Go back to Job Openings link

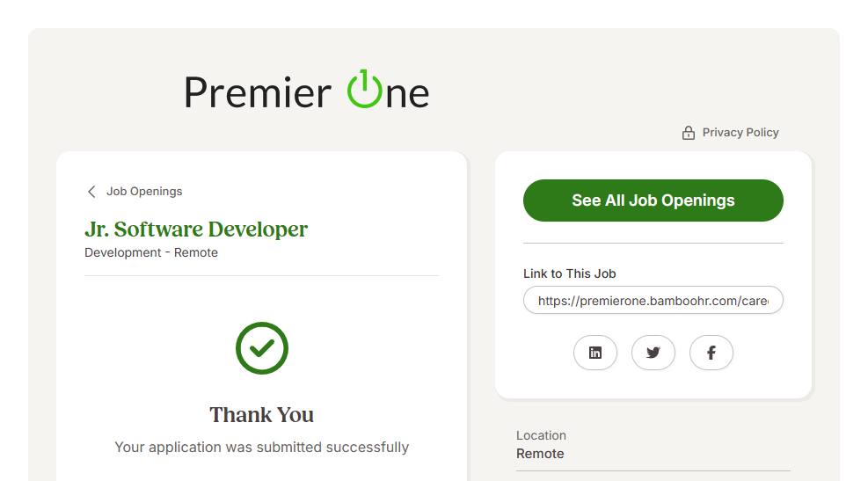(x=144, y=192)
